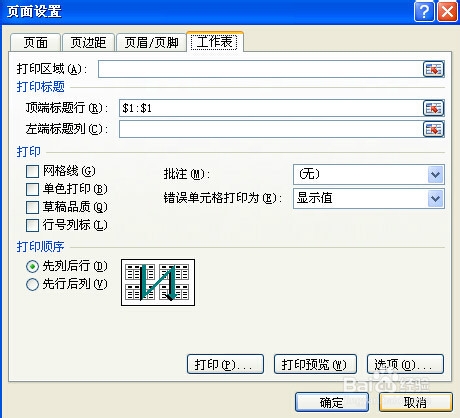Open 错误单元格打印为 dropdown
Screen dimensions: 460x418
click(436, 199)
